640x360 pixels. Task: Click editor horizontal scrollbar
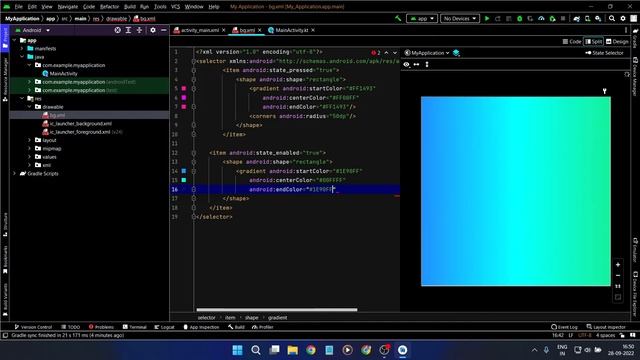pos(277,310)
